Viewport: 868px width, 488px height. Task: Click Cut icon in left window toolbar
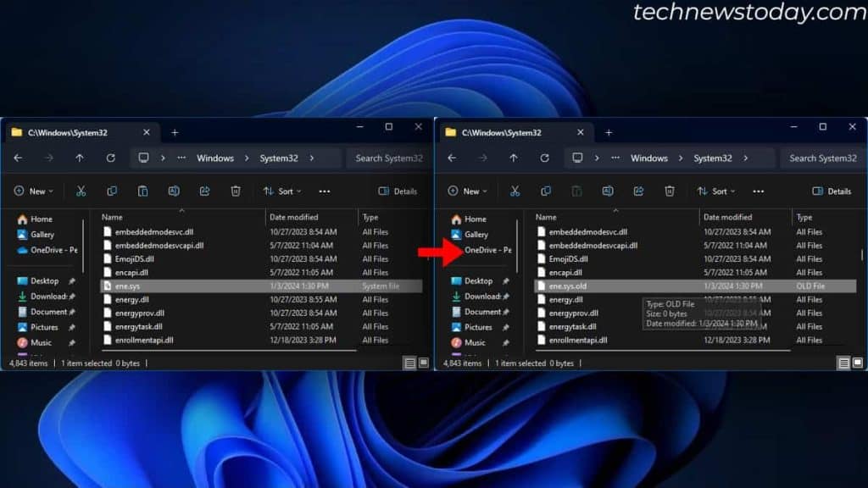point(81,191)
